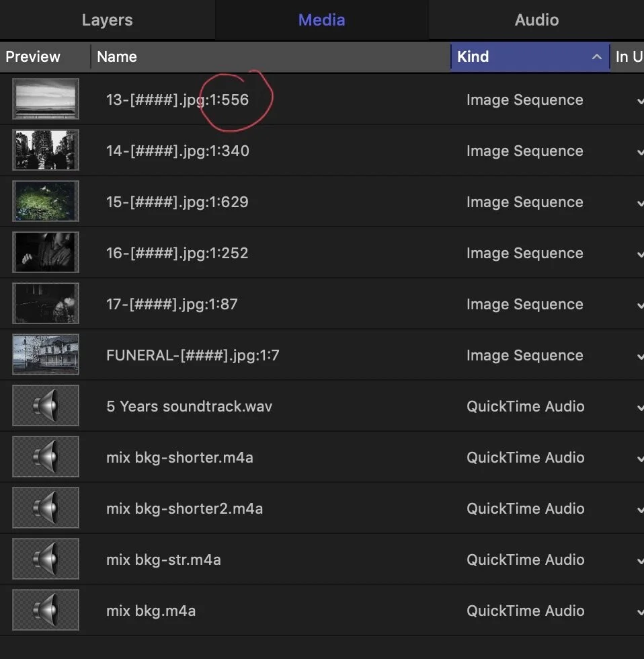
Task: Select 5 Years soundtrack.wav name
Action: click(x=190, y=406)
